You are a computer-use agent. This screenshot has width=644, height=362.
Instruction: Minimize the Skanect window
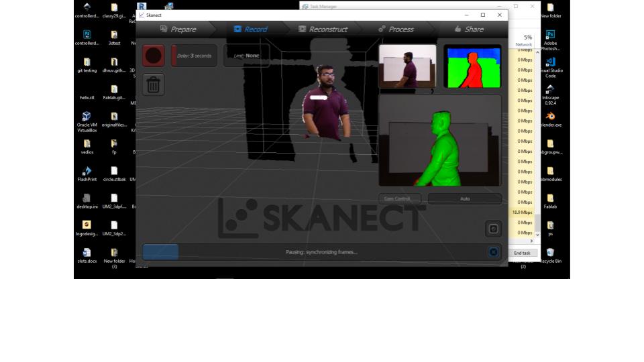coord(467,15)
